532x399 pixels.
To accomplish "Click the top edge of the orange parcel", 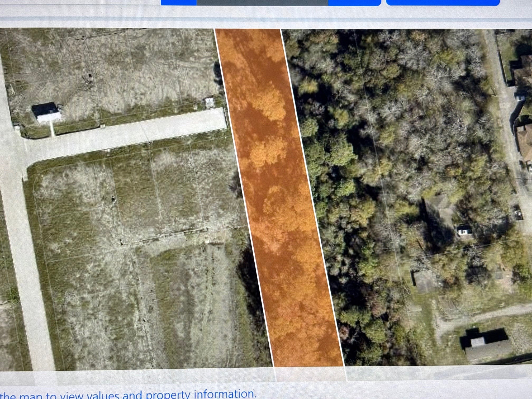I will [248, 30].
